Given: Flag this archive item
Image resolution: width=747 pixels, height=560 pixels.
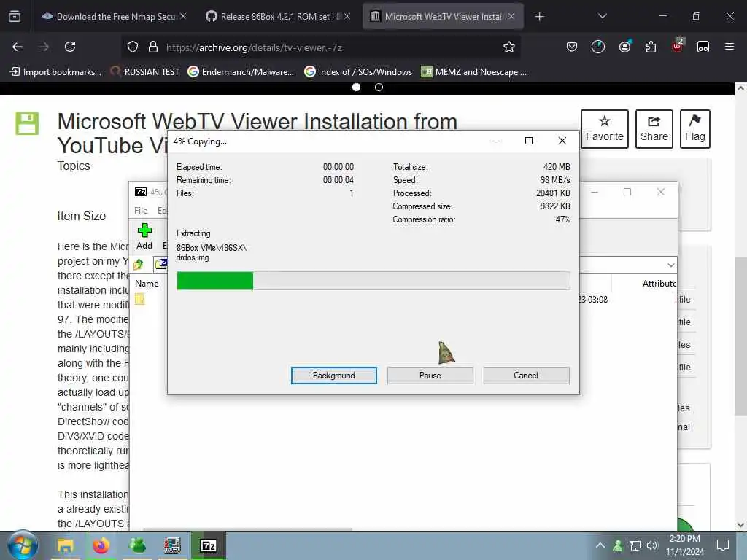Looking at the screenshot, I should [694, 129].
